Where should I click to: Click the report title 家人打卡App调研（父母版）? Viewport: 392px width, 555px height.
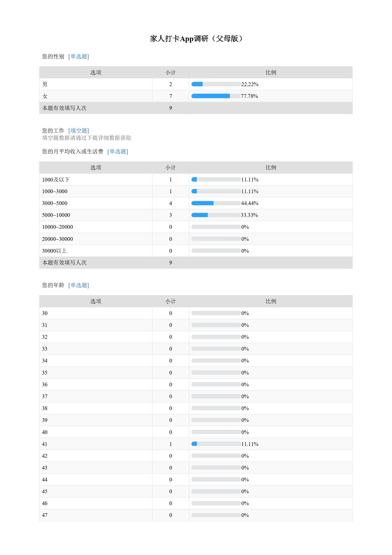tap(196, 38)
